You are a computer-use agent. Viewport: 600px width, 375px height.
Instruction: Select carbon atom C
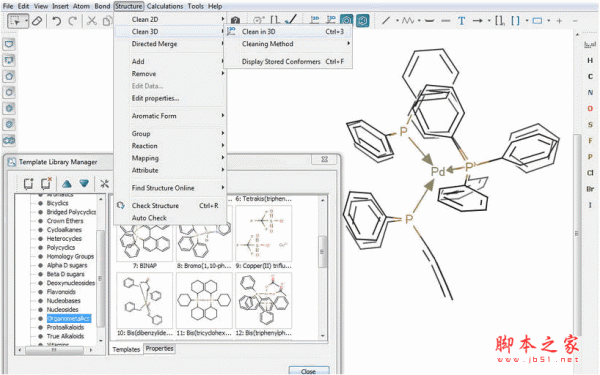pos(590,77)
